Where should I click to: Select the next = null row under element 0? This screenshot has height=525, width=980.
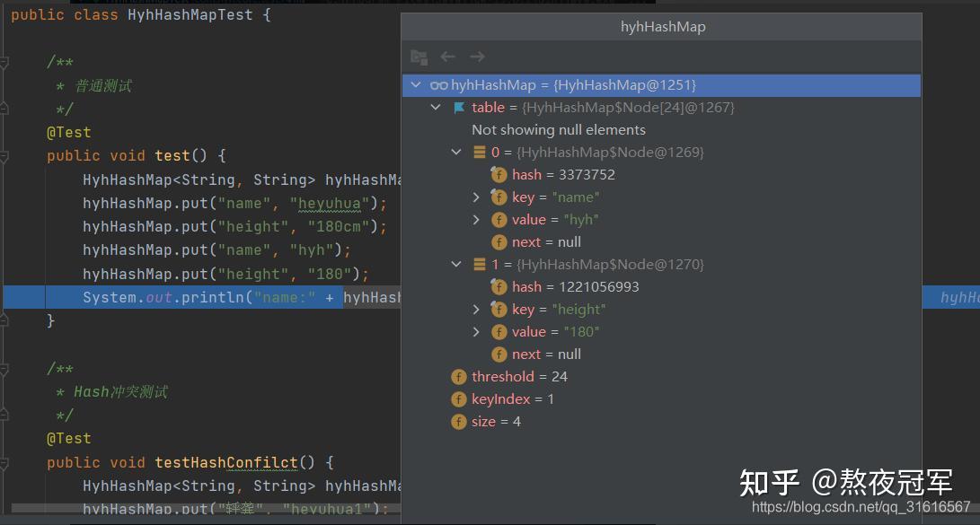point(546,242)
